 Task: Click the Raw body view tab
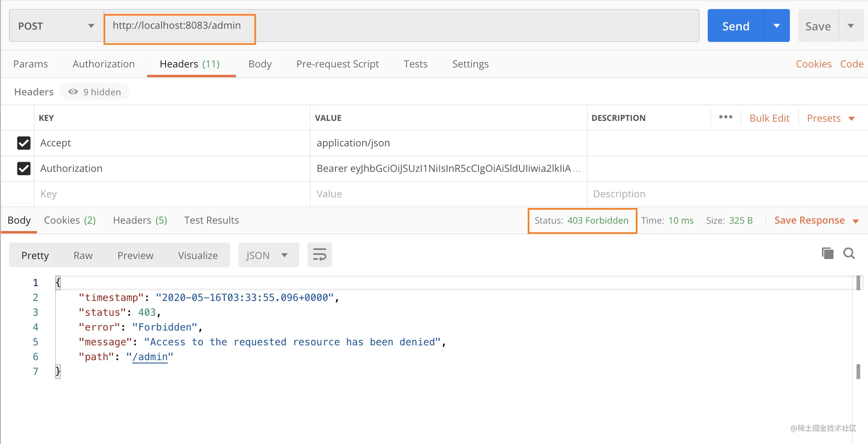coord(83,255)
